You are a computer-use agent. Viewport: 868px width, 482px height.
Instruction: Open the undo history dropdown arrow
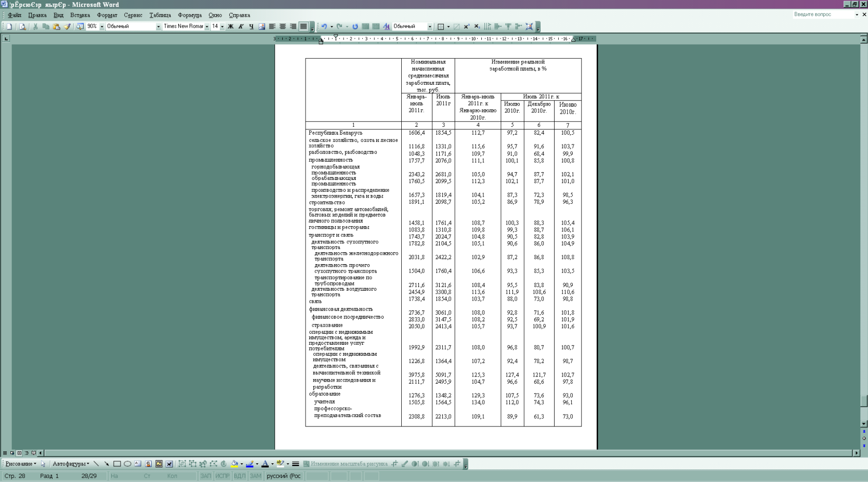(332, 27)
